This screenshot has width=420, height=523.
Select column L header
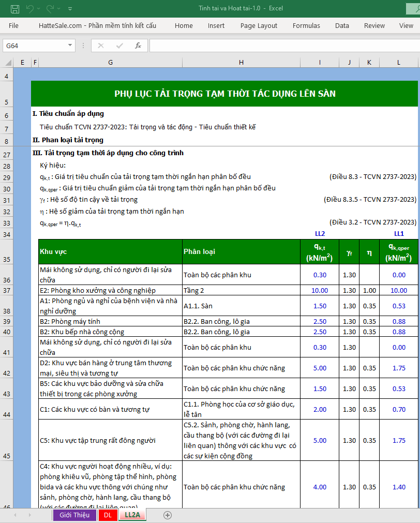click(x=399, y=63)
